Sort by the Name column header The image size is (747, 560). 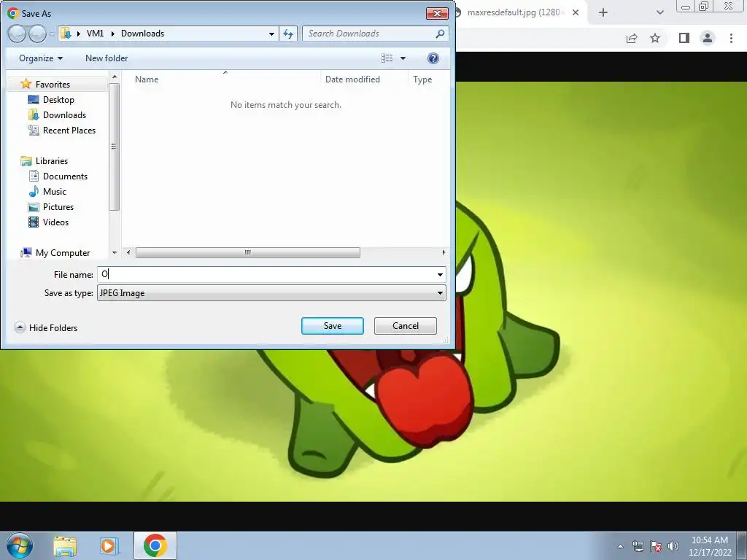coord(146,79)
